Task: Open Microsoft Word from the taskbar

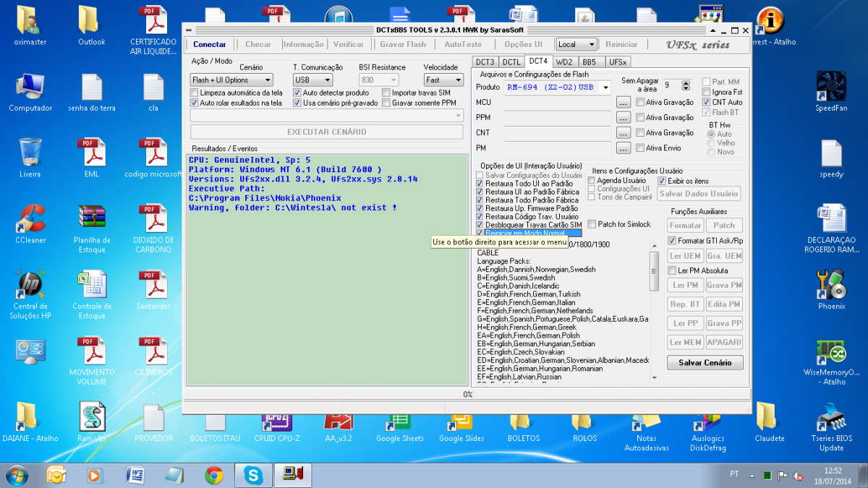Action: 135,475
